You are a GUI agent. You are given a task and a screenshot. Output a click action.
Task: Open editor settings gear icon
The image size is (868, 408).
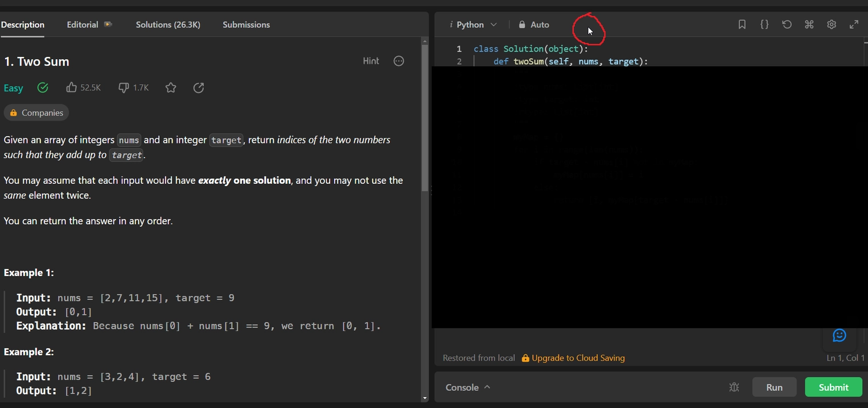click(x=832, y=24)
